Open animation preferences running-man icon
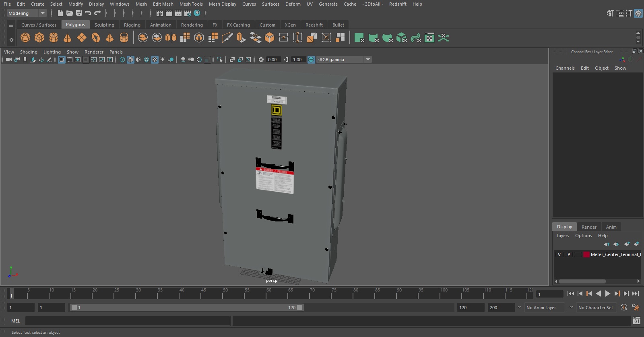 pos(636,308)
